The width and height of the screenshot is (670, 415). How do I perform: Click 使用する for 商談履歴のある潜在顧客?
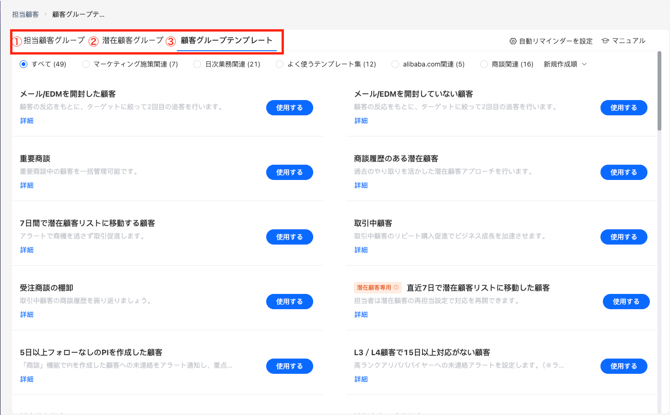point(624,172)
